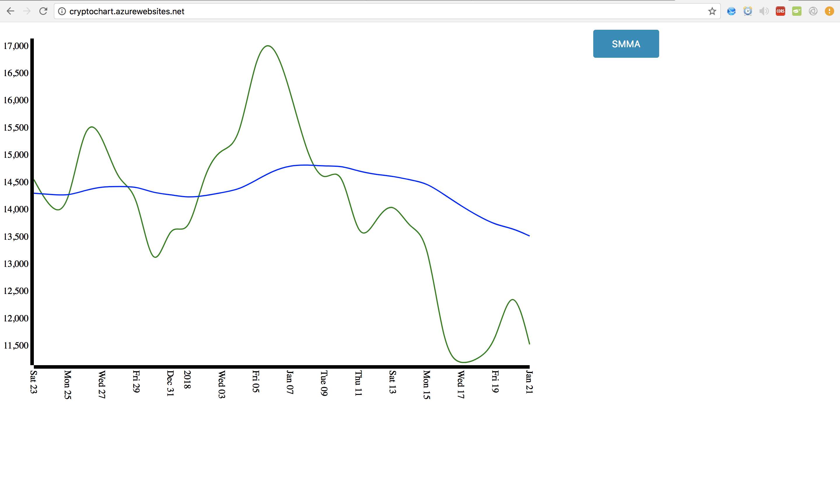
Task: Click the 13,500 y-axis label
Action: [x=16, y=237]
